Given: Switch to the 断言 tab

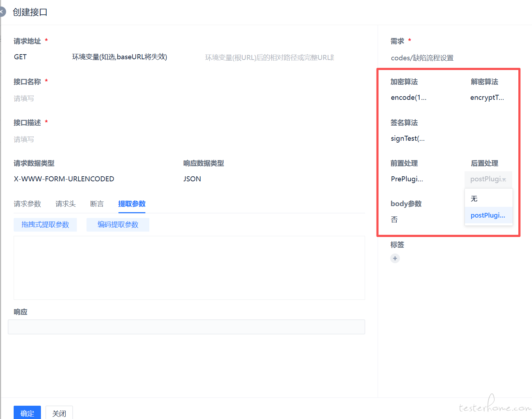Looking at the screenshot, I should [x=97, y=204].
